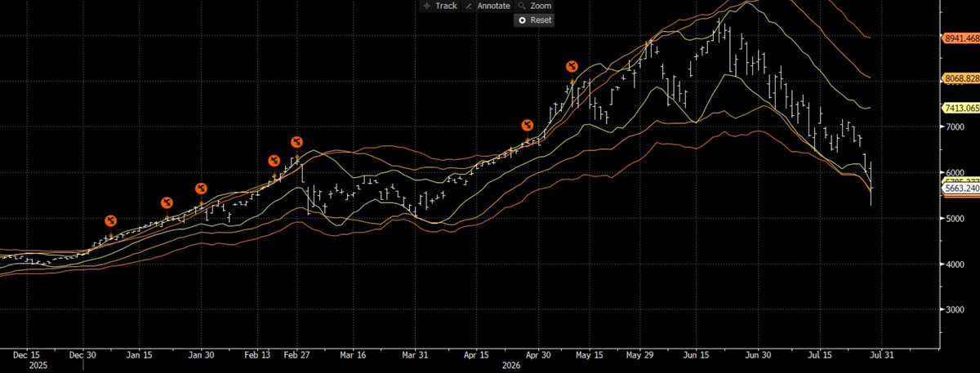The image size is (980, 373).
Task: Activate the Zoom magnifier tool
Action: coord(535,6)
